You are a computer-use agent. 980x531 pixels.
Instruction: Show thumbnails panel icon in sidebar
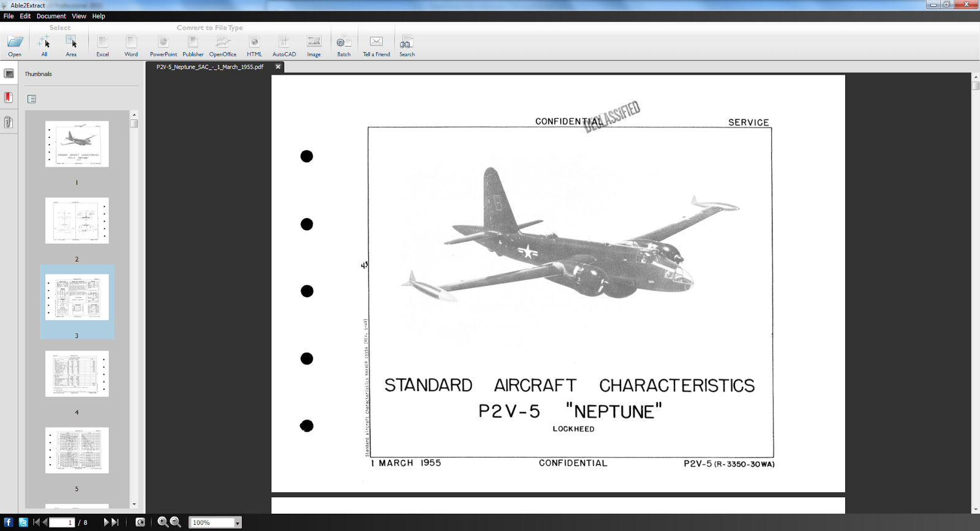[9, 73]
